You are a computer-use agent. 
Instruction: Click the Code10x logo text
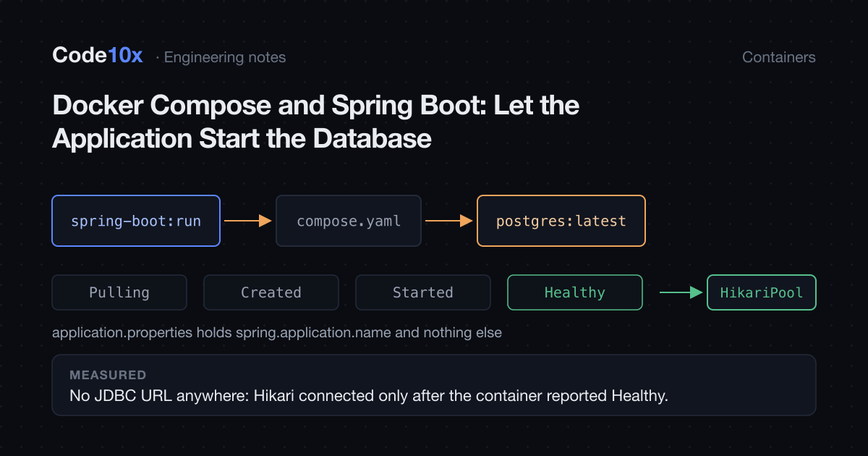pyautogui.click(x=98, y=56)
